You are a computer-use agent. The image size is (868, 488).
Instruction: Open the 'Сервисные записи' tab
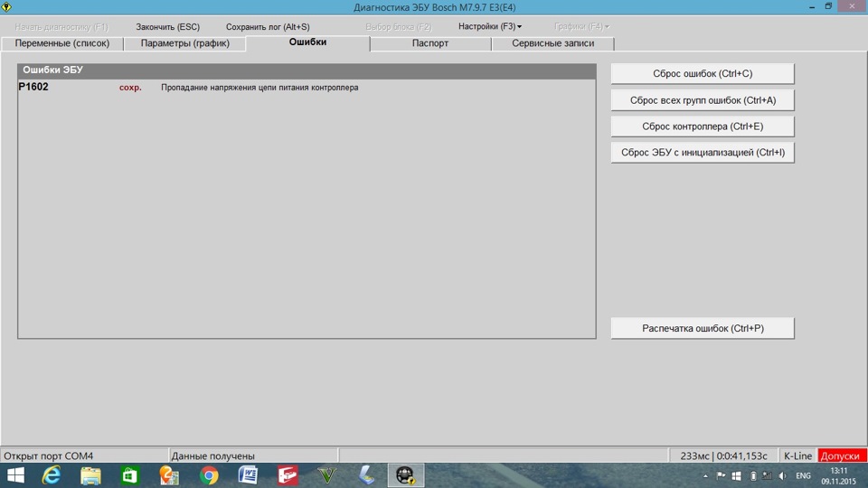click(553, 43)
